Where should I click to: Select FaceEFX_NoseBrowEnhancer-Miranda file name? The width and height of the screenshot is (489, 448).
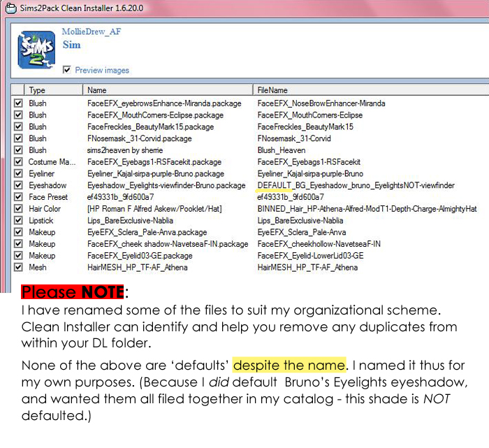click(x=321, y=103)
